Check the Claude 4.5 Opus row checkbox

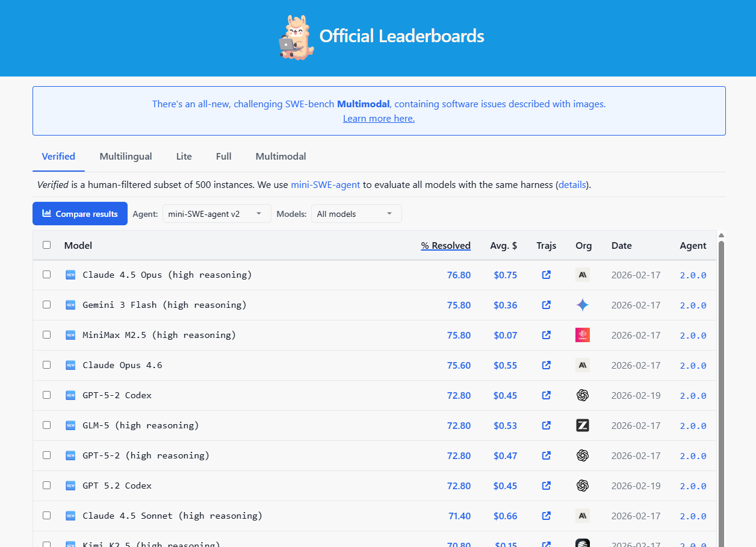click(x=47, y=275)
